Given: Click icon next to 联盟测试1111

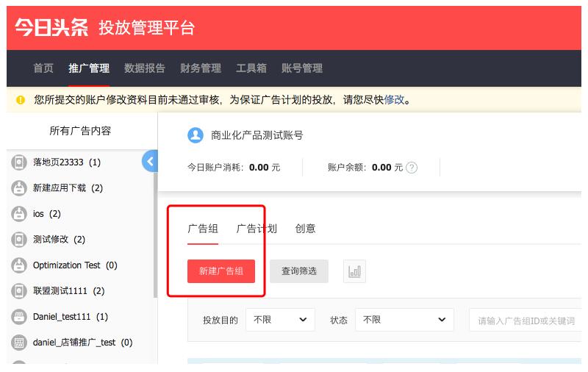Looking at the screenshot, I should [19, 291].
